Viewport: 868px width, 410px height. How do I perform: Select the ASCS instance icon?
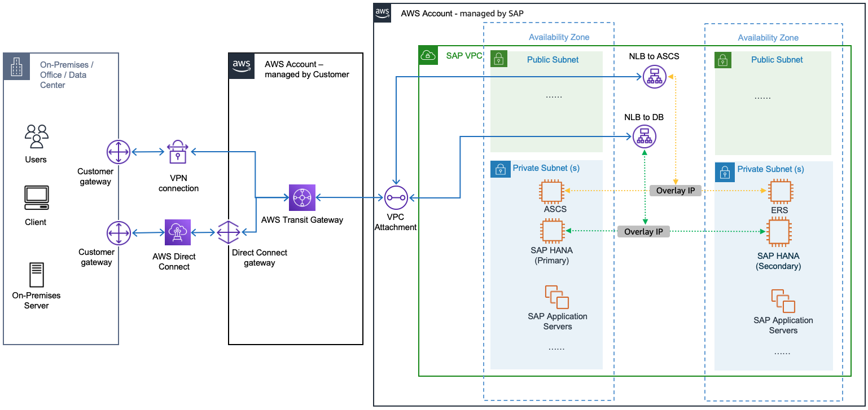coord(552,192)
